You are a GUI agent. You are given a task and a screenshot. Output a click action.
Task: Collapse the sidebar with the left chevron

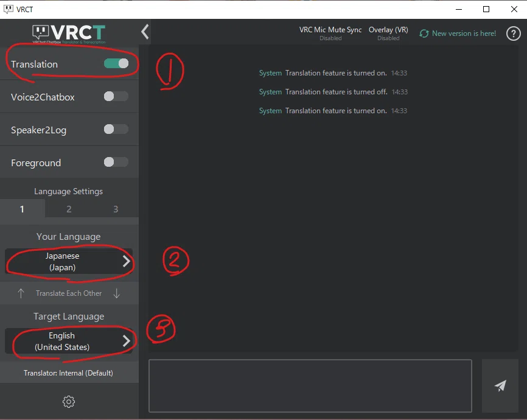[145, 32]
